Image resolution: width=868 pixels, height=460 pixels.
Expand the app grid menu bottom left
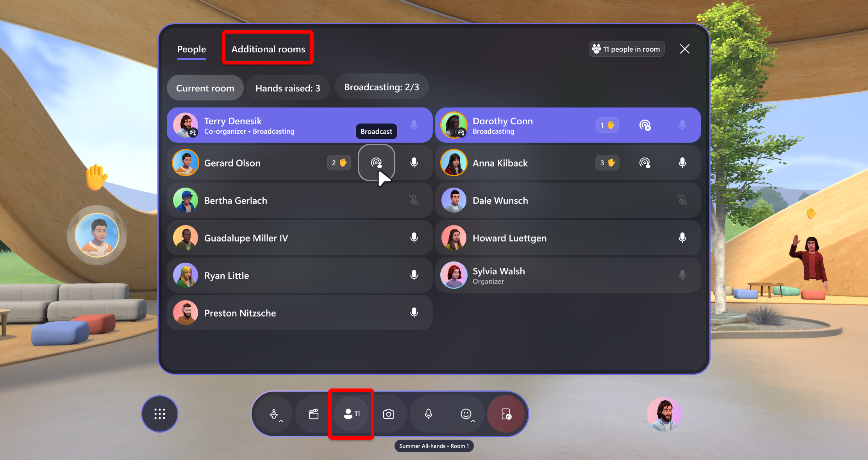click(161, 413)
